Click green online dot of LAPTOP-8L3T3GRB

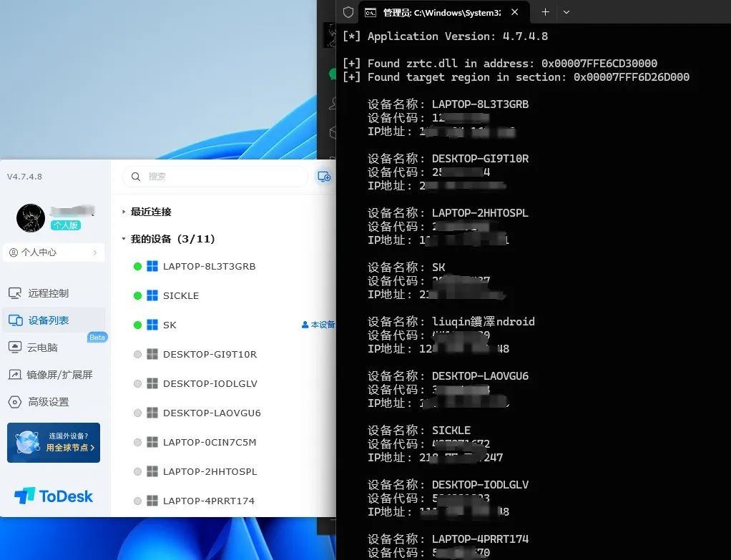[x=137, y=267]
